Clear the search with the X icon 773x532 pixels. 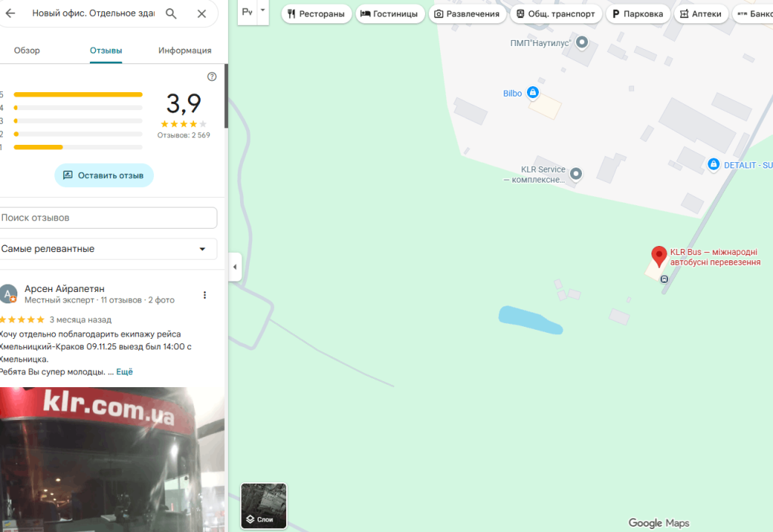(202, 14)
